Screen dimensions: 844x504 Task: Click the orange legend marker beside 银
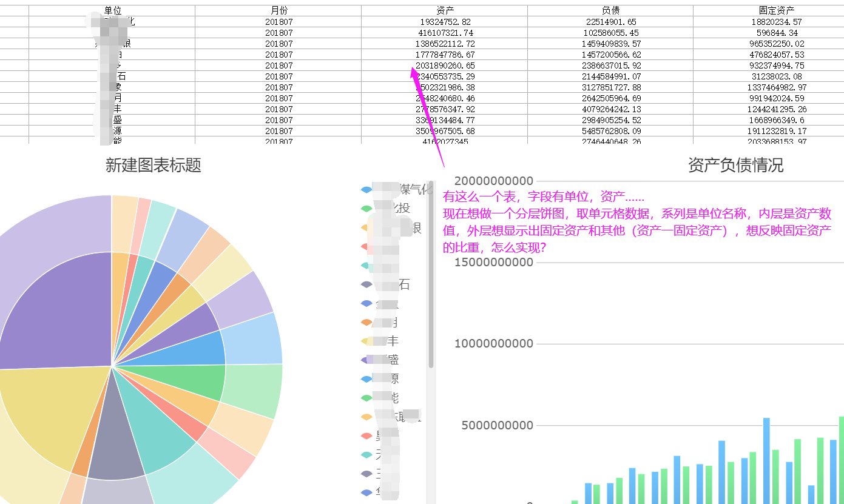tap(366, 228)
